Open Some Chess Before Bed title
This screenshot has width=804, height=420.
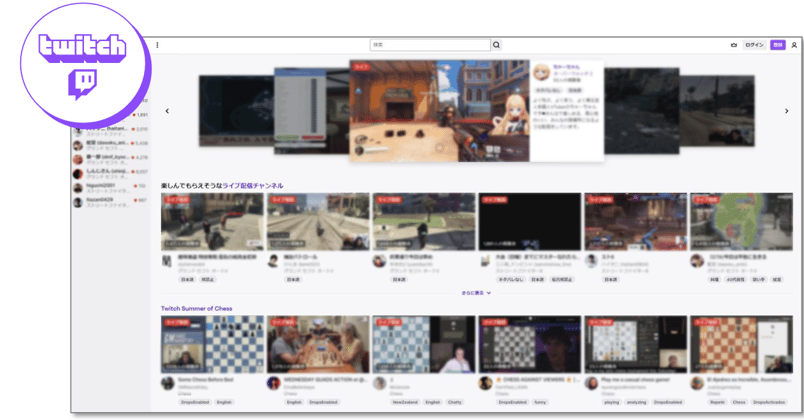[x=206, y=379]
